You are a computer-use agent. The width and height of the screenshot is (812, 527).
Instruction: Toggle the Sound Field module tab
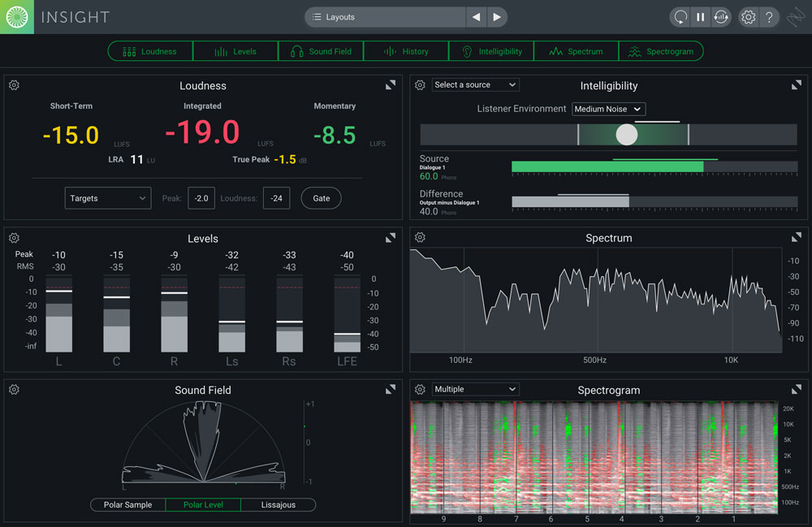coord(321,51)
